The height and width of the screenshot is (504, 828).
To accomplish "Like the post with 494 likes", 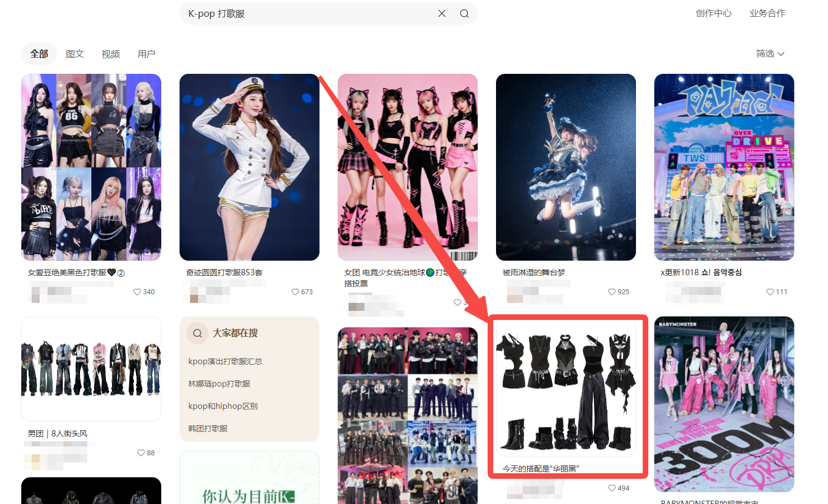I will click(612, 488).
